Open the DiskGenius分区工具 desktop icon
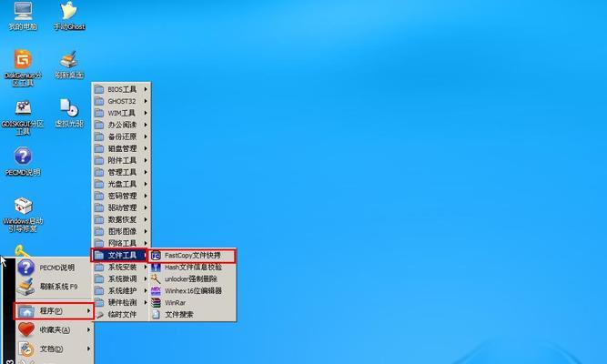 click(23, 68)
